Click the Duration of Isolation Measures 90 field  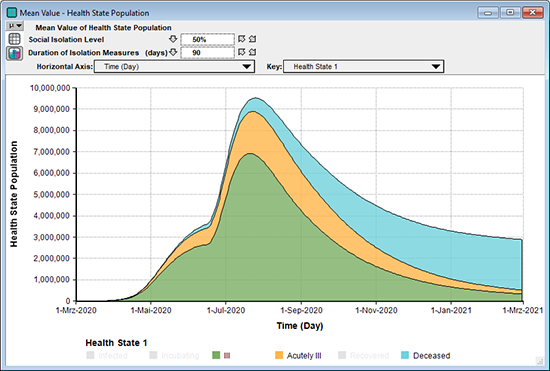click(207, 53)
